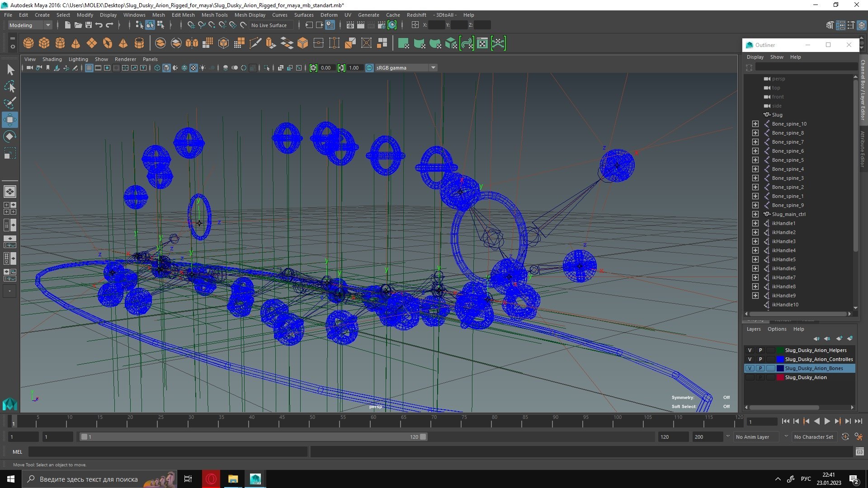This screenshot has width=868, height=488.
Task: Open layer editor Options menu
Action: click(777, 329)
